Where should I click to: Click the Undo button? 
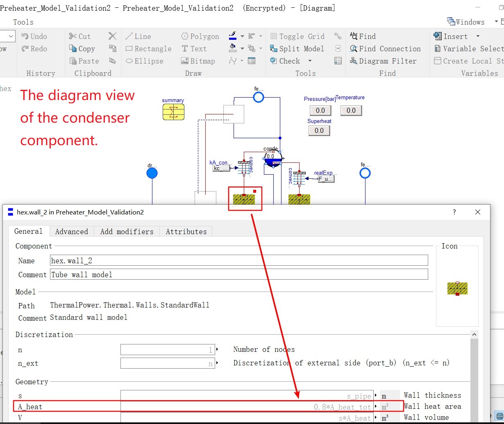pyautogui.click(x=34, y=36)
